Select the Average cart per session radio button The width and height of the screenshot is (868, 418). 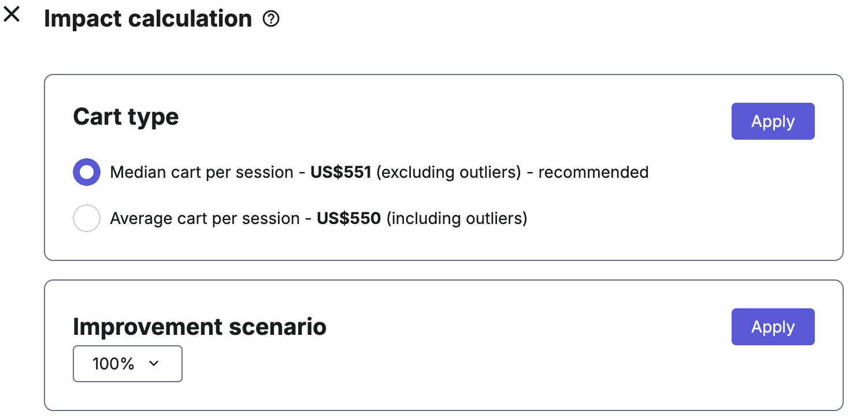click(x=87, y=218)
